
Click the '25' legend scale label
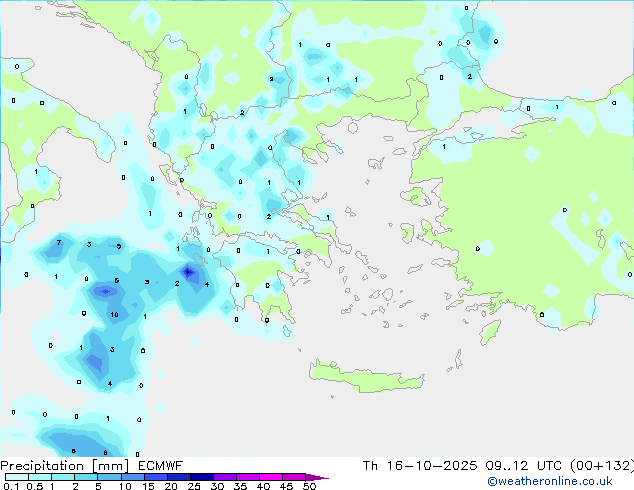point(194,486)
